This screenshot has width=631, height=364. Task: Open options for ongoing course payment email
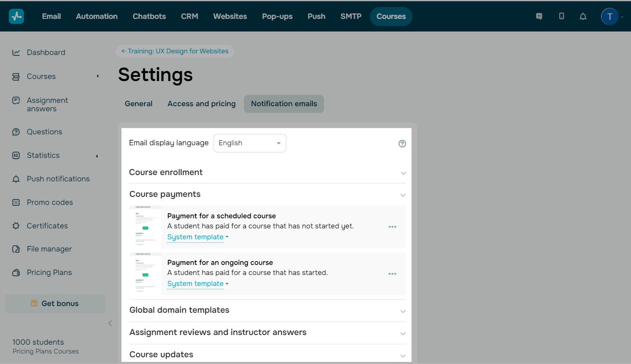coord(392,274)
